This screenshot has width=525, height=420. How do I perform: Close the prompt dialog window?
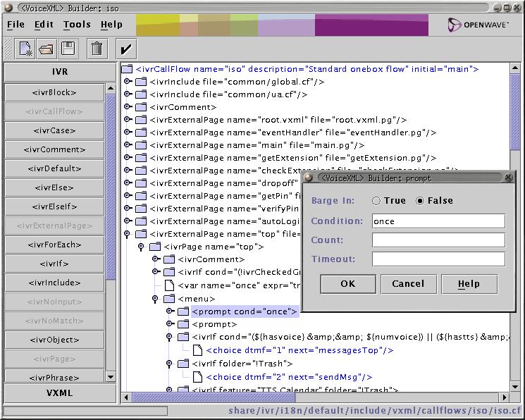508,178
